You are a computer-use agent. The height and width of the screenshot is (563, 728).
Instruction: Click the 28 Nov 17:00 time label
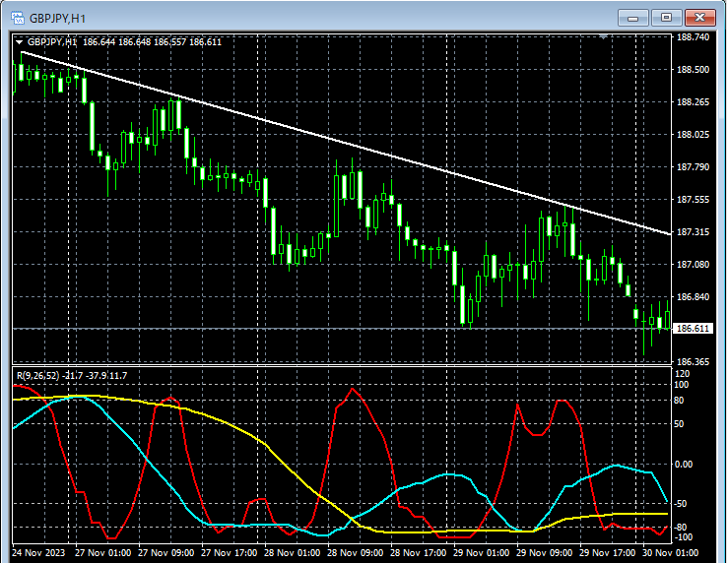click(x=419, y=553)
